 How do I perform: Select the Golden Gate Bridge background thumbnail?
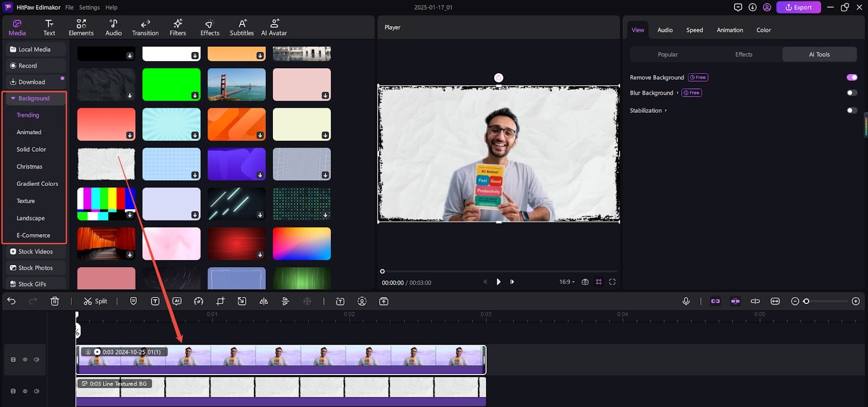(237, 85)
